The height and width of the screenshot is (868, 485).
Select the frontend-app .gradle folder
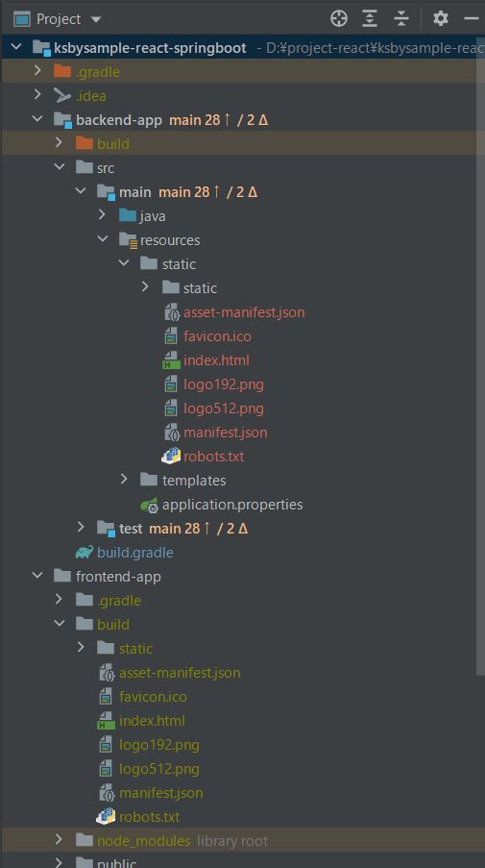[x=119, y=600]
